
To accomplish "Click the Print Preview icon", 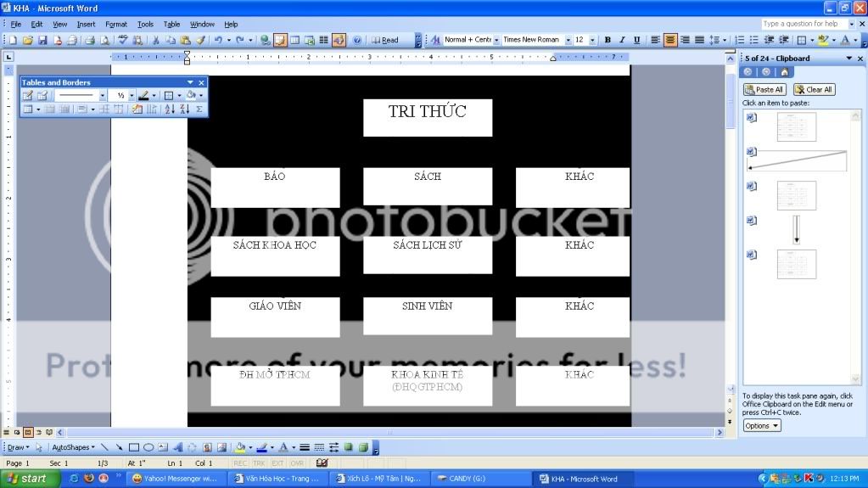I will click(x=105, y=40).
